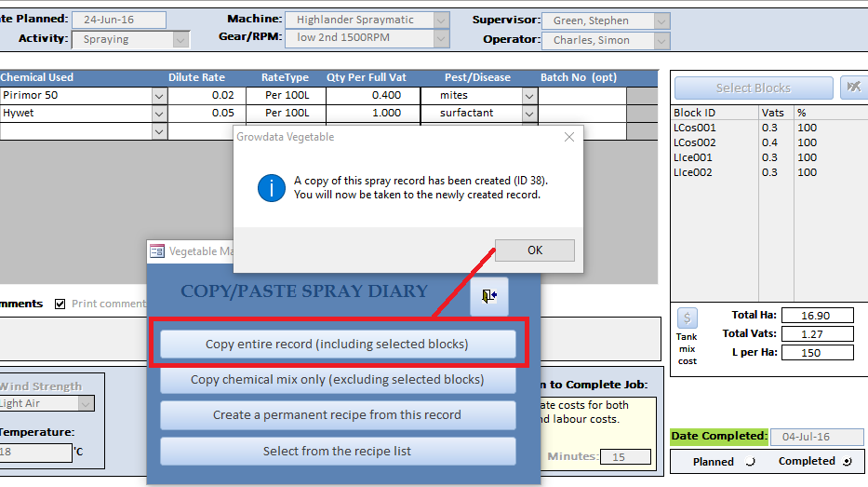Expand the mites Pest/Disease dropdown

coord(528,95)
